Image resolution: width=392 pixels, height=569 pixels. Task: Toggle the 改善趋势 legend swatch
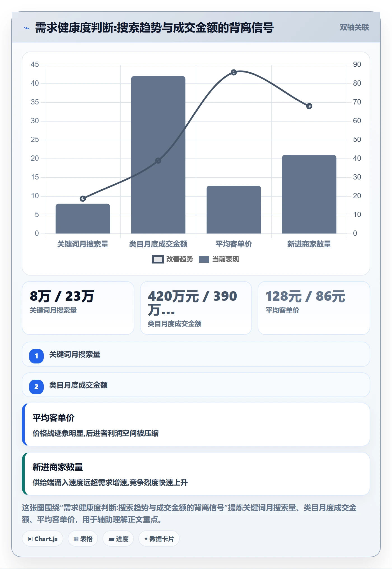pos(158,259)
